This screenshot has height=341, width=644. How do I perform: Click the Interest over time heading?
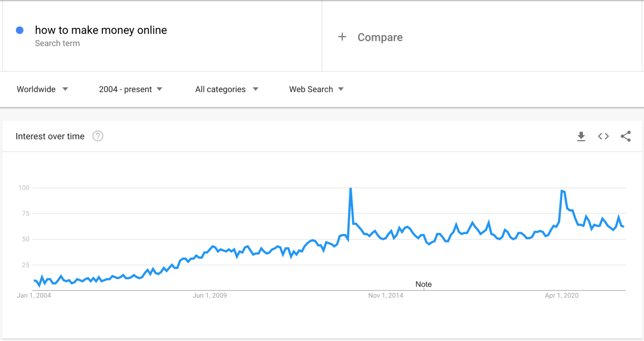[50, 136]
